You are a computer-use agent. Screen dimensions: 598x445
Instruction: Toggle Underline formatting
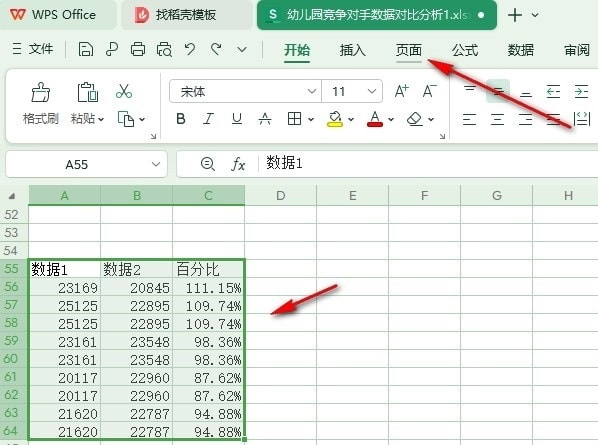tap(237, 119)
